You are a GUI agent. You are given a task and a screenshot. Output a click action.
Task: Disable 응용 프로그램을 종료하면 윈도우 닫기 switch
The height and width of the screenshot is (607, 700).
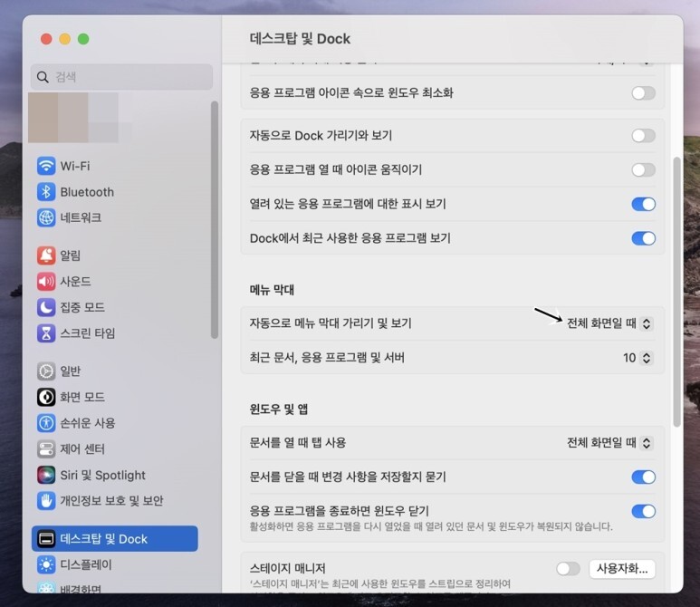pos(643,511)
